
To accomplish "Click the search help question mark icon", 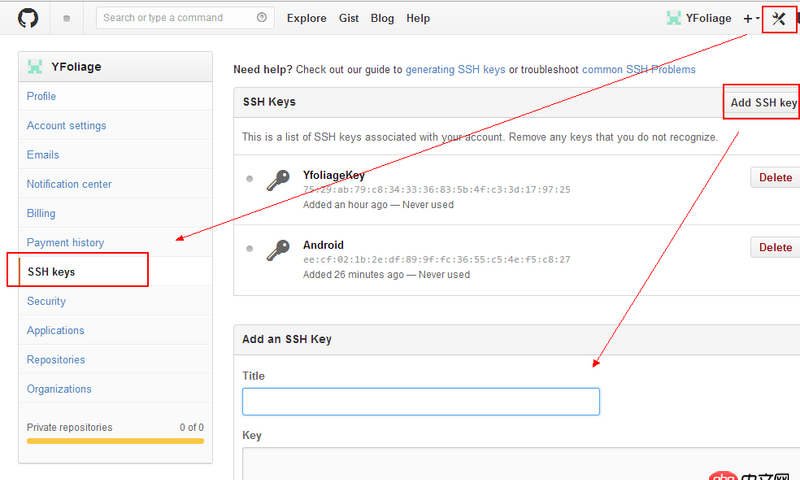I will [x=262, y=18].
